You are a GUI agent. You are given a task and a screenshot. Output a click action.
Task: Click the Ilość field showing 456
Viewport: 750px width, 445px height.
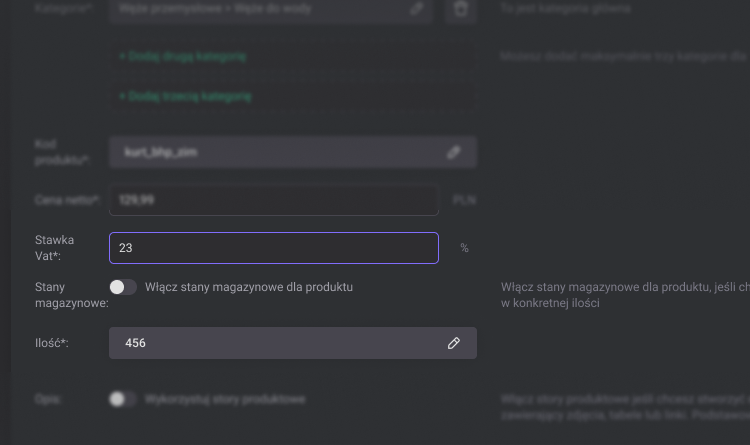[275, 343]
